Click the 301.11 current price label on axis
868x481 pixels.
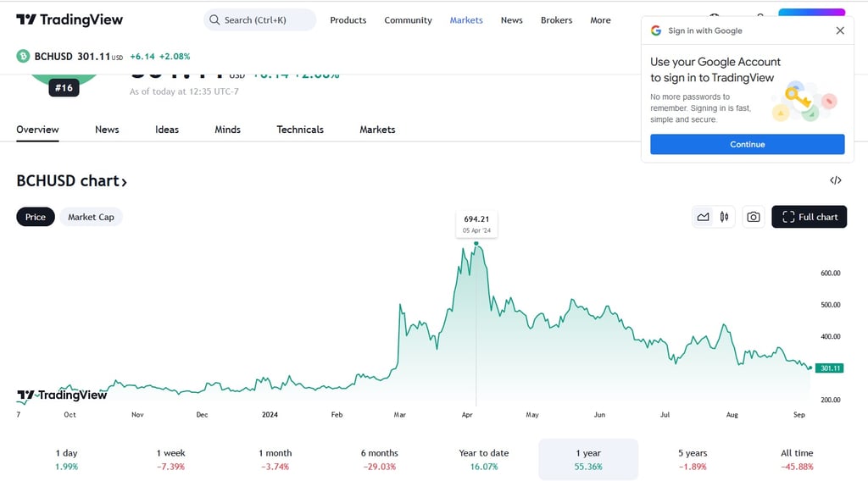pyautogui.click(x=829, y=368)
